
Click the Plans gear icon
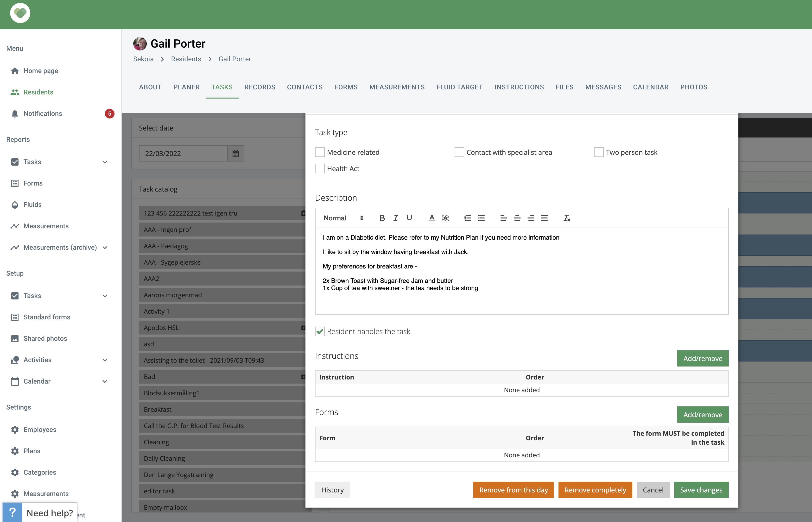(x=15, y=451)
